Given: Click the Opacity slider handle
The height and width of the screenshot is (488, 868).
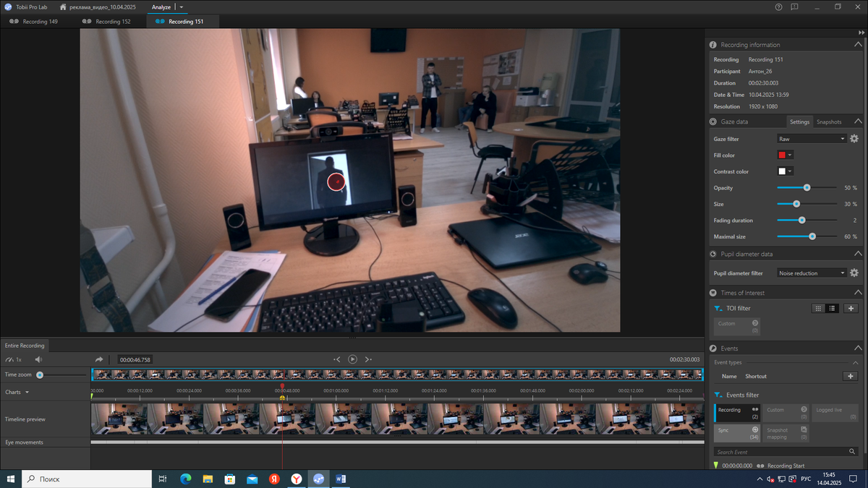Looking at the screenshot, I should tap(807, 187).
